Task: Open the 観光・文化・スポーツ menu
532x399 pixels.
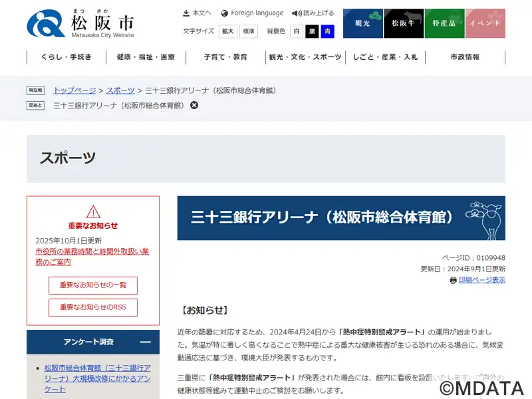Action: coord(305,57)
